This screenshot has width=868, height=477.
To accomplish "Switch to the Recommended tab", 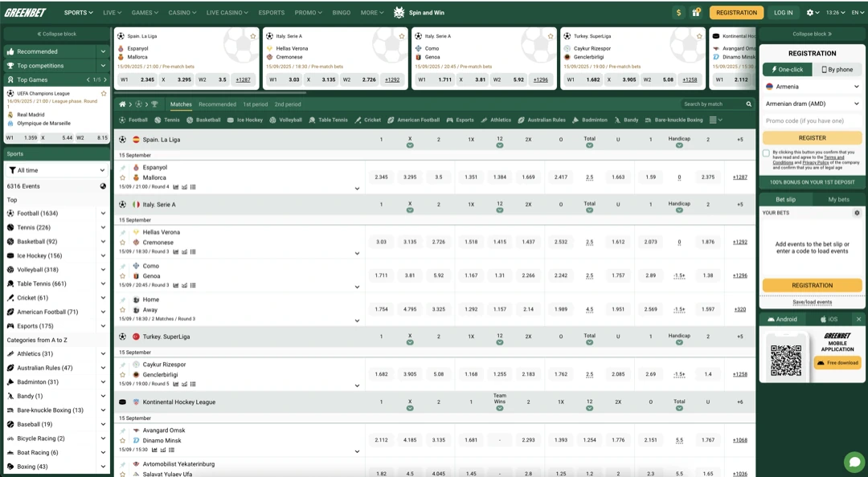I will click(x=217, y=104).
